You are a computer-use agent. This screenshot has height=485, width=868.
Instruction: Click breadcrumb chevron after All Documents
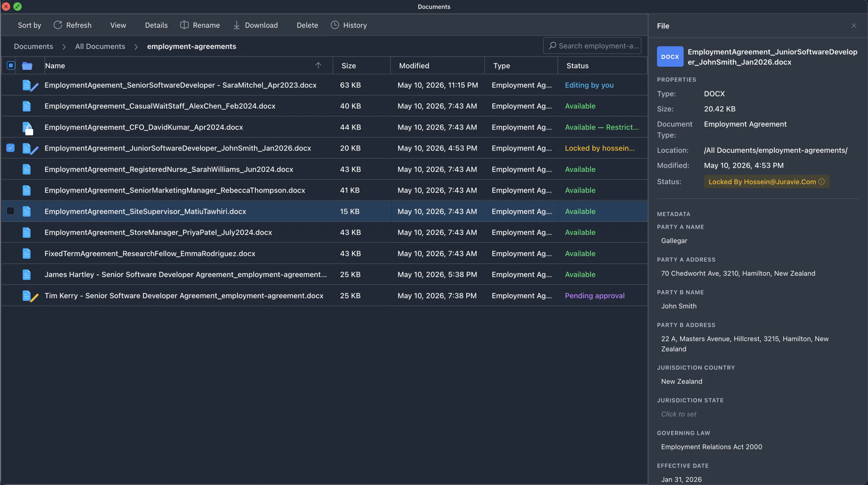(x=136, y=47)
